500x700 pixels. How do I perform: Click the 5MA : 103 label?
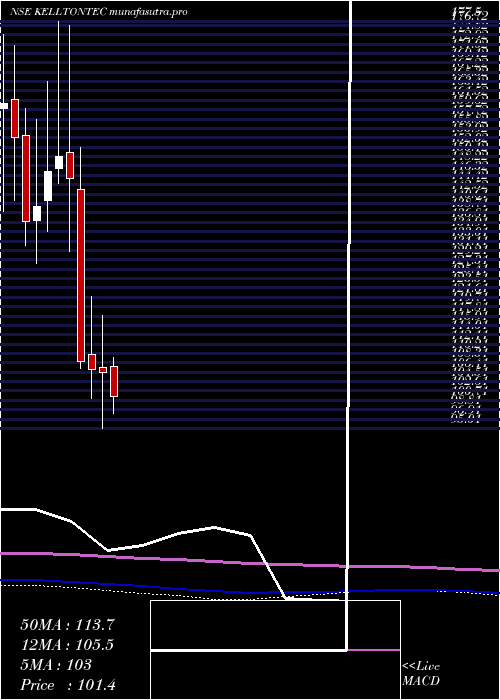click(56, 665)
